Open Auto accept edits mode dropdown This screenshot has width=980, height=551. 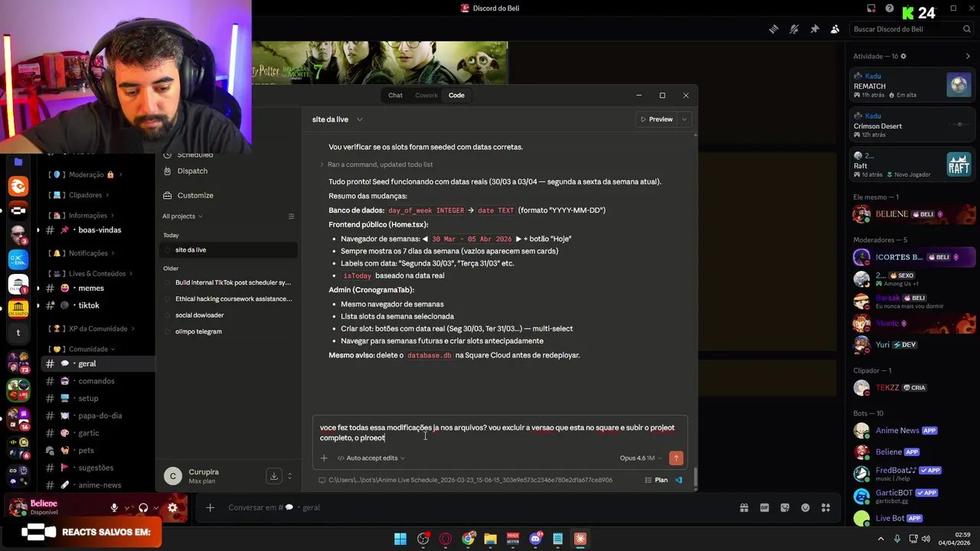371,458
